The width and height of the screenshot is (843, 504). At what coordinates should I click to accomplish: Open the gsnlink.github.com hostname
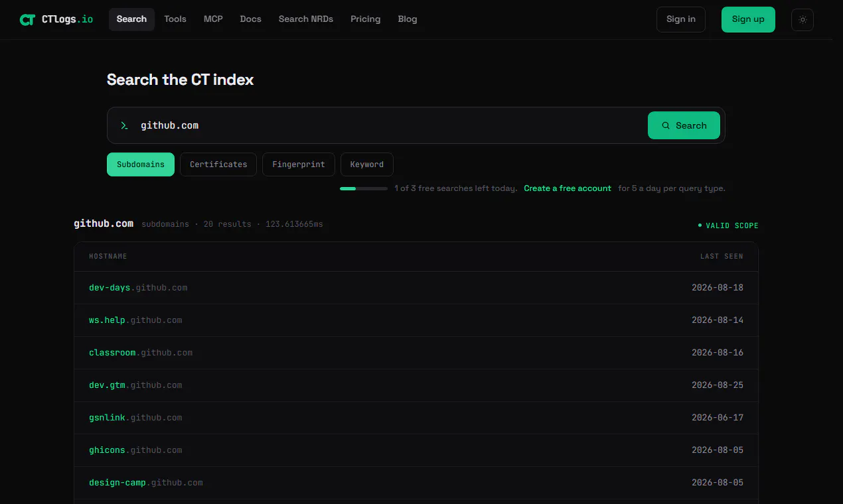pyautogui.click(x=135, y=418)
